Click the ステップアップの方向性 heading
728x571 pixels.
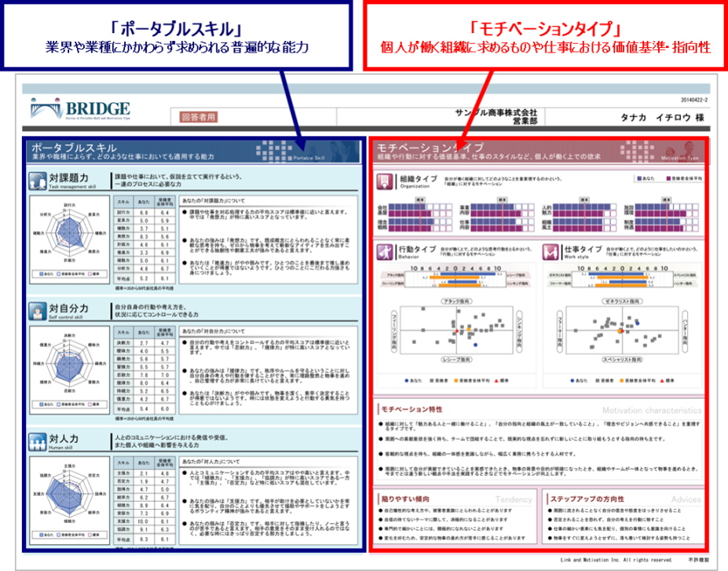(590, 499)
